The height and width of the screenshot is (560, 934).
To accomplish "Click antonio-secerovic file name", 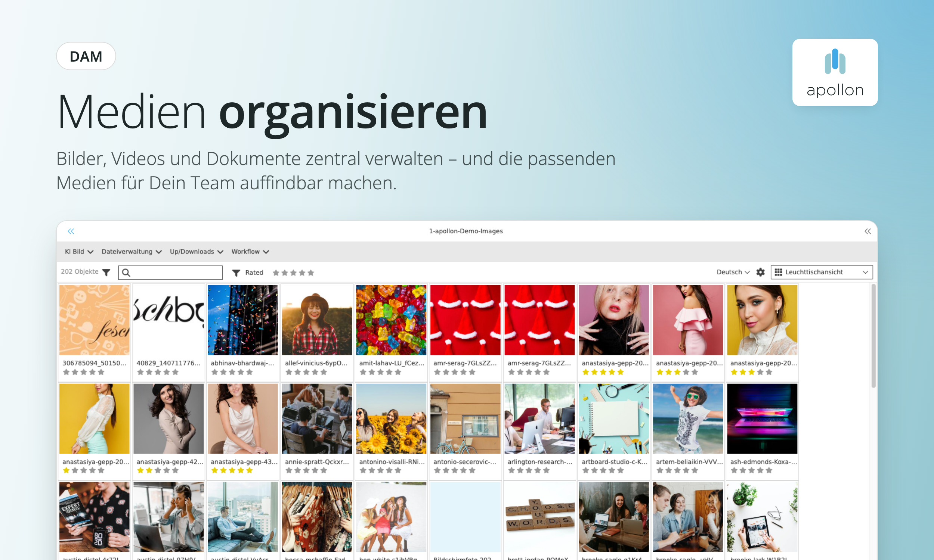I will [465, 461].
